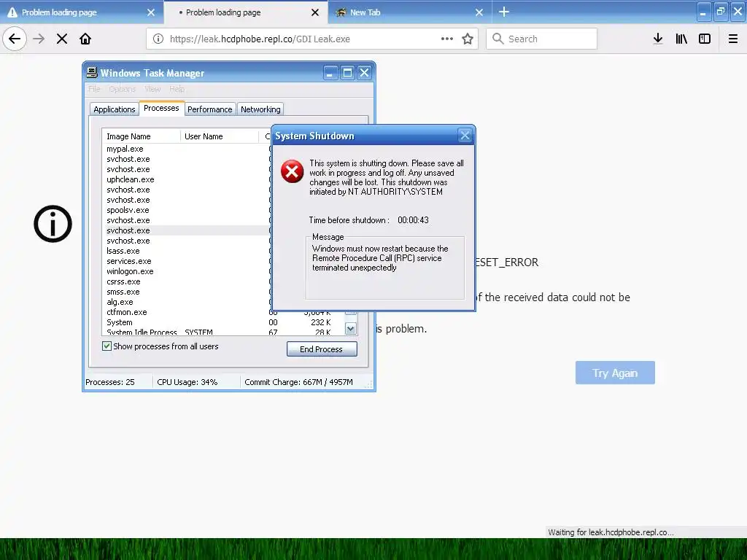747x560 pixels.
Task: Close the New Tab tab
Action: (x=479, y=12)
